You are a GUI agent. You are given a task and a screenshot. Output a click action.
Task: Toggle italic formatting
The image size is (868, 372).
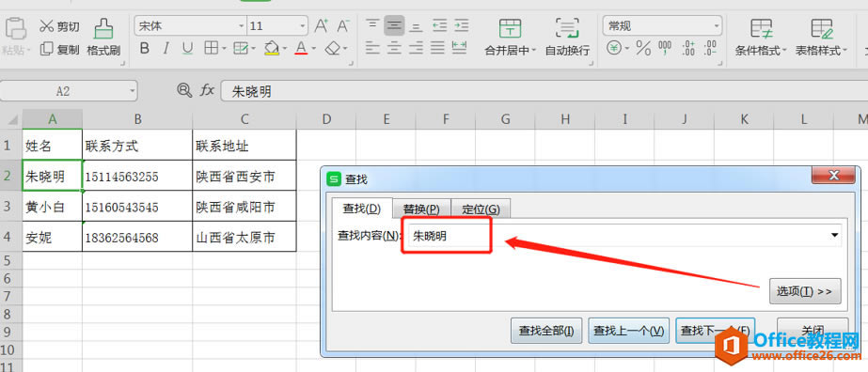click(x=166, y=49)
